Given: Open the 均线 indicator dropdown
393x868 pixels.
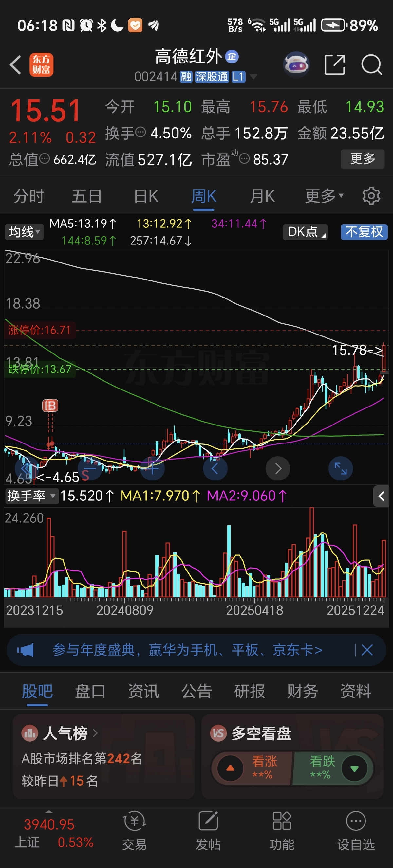Looking at the screenshot, I should click(x=24, y=232).
